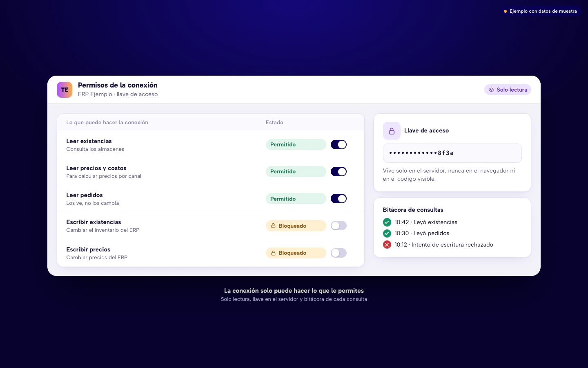Disable the Leer pedidos switch
Image resolution: width=588 pixels, height=368 pixels.
coord(339,199)
